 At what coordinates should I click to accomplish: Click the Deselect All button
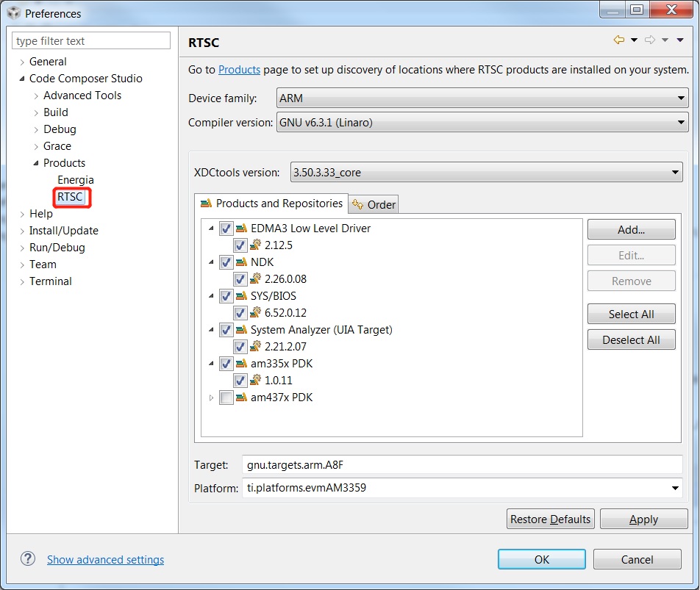[x=631, y=339]
